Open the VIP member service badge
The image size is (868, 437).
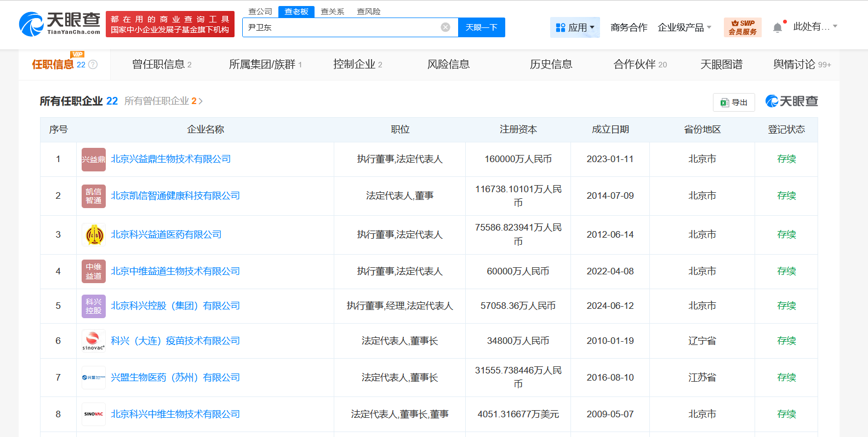pos(743,27)
